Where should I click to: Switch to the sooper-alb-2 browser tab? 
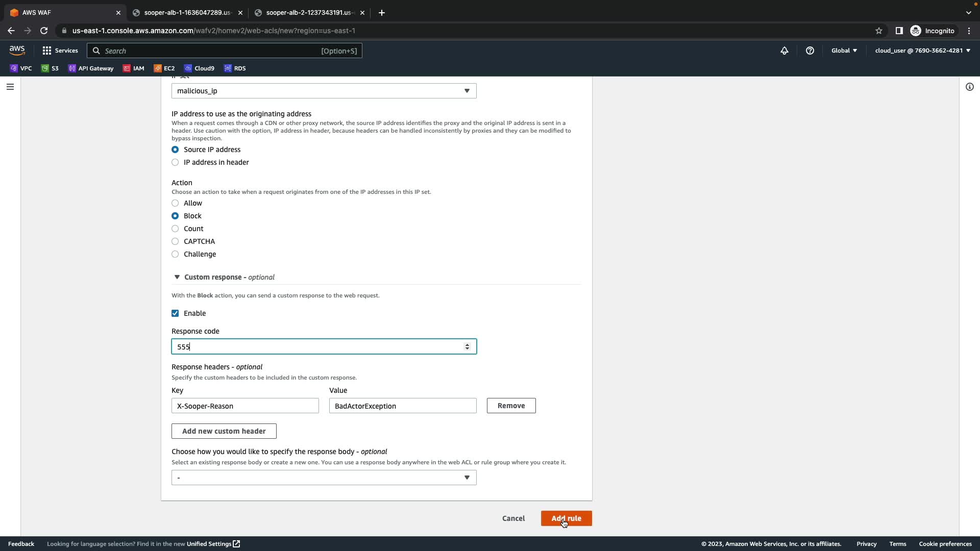click(308, 13)
